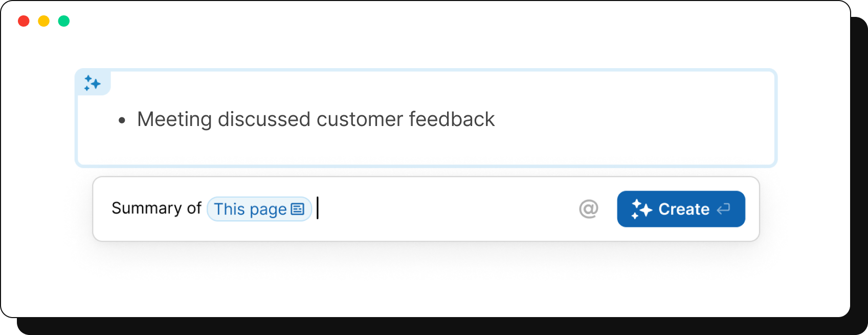Select the "This page" mention chip text
Viewport: 868px width, 335px height.
pos(250,209)
